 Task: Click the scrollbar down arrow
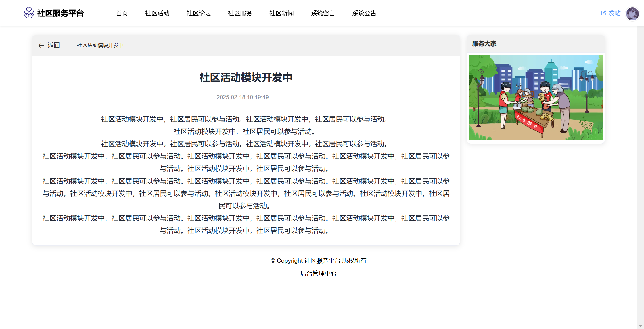click(640, 326)
